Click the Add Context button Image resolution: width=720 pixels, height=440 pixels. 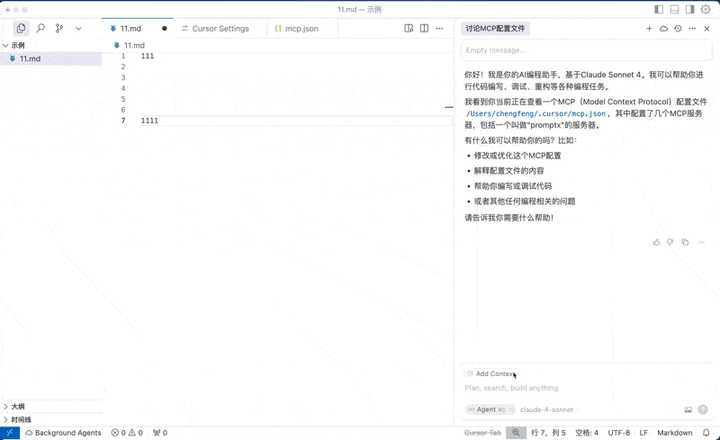click(x=490, y=373)
